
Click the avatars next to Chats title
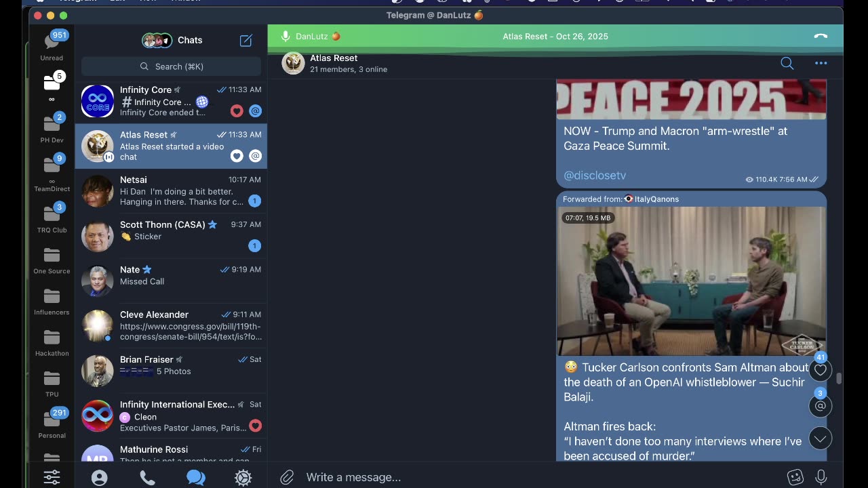point(157,41)
